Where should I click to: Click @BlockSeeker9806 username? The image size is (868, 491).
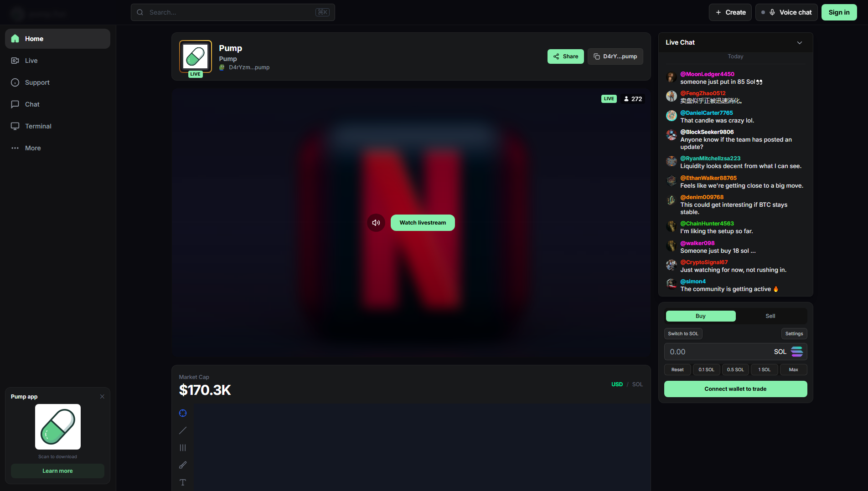coord(707,132)
